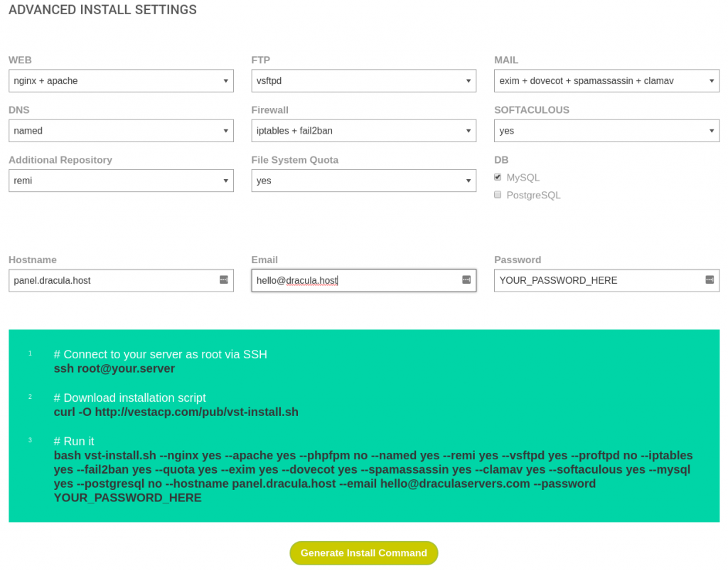Click the ssh root@your.server command text
728x571 pixels.
(x=114, y=368)
